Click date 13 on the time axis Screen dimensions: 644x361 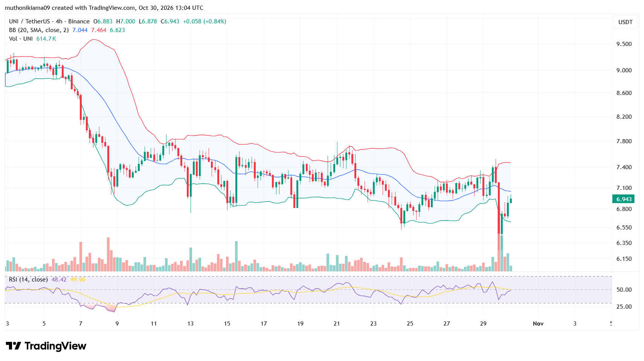tap(191, 323)
